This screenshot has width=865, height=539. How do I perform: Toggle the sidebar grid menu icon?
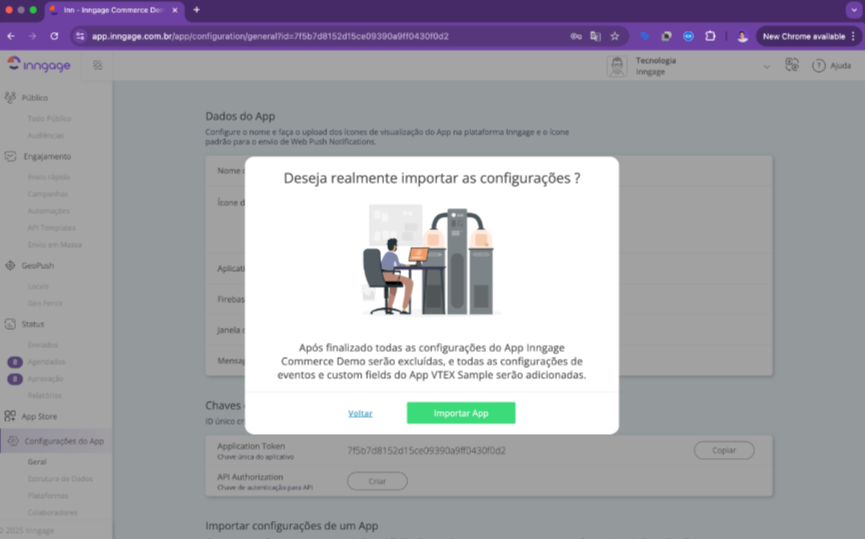point(98,65)
